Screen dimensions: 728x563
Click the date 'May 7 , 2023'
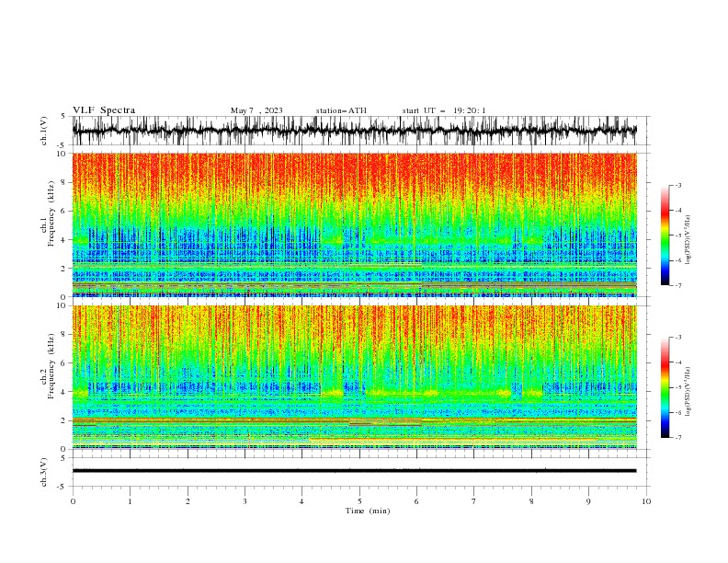256,110
